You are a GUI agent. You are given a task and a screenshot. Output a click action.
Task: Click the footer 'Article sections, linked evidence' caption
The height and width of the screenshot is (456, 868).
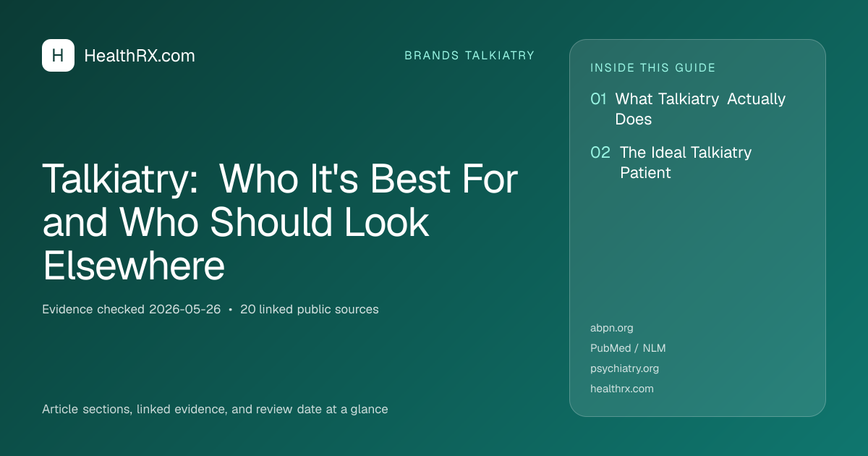point(215,409)
